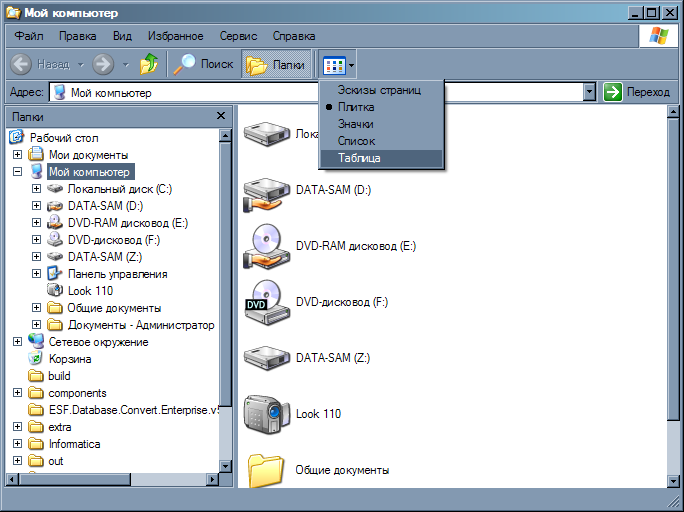The image size is (684, 512).
Task: Click DVD-дисковод (F:) tile icon
Action: pyautogui.click(x=267, y=303)
